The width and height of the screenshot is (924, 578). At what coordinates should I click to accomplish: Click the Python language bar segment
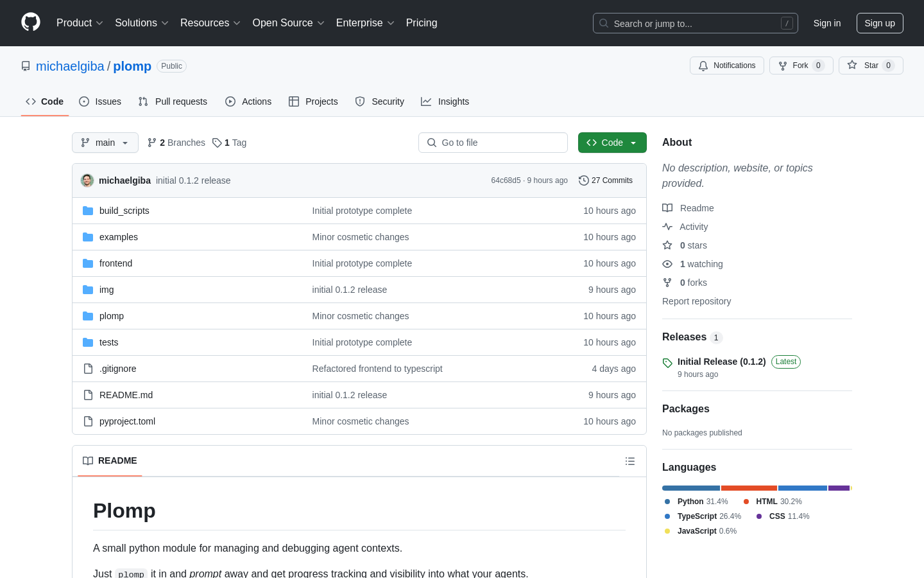pos(691,488)
